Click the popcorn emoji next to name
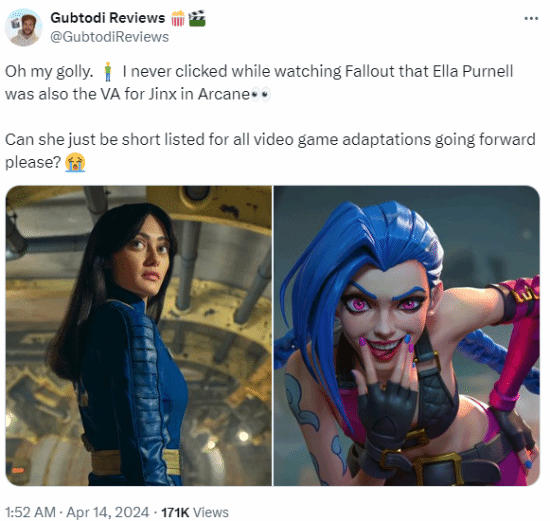550x521 pixels. 178,18
